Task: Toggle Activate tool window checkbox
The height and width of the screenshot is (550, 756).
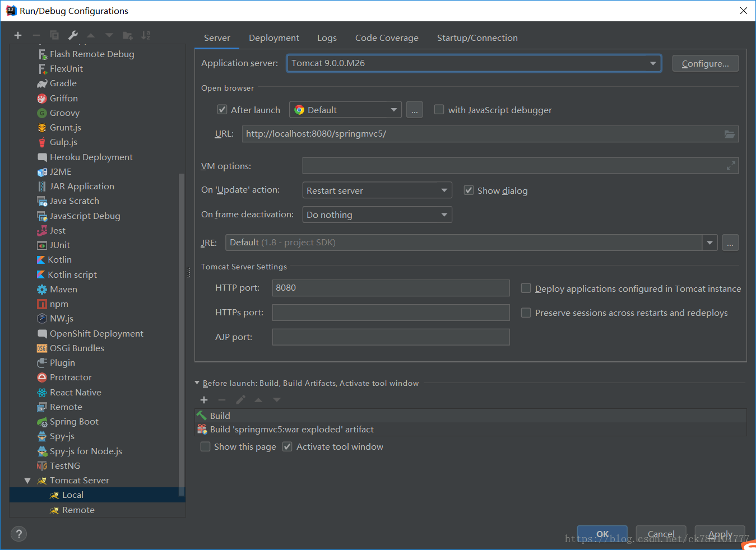Action: [287, 446]
